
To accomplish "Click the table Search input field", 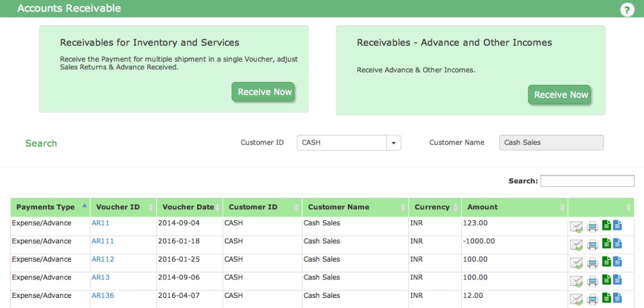I will (588, 181).
